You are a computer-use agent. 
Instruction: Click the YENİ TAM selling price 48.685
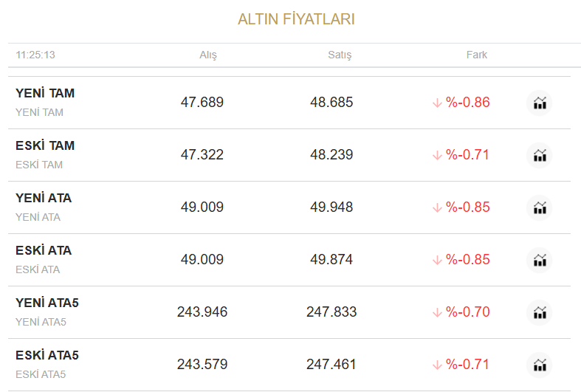(x=331, y=103)
